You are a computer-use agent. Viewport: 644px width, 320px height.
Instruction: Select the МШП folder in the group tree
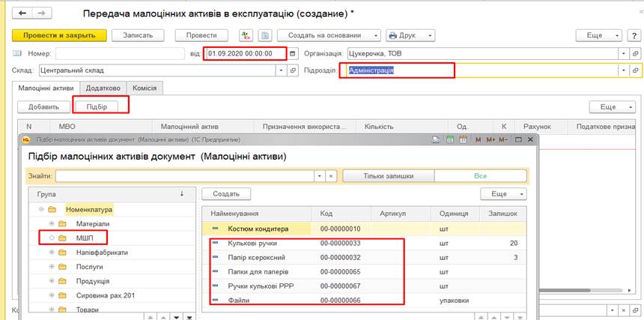tap(85, 238)
